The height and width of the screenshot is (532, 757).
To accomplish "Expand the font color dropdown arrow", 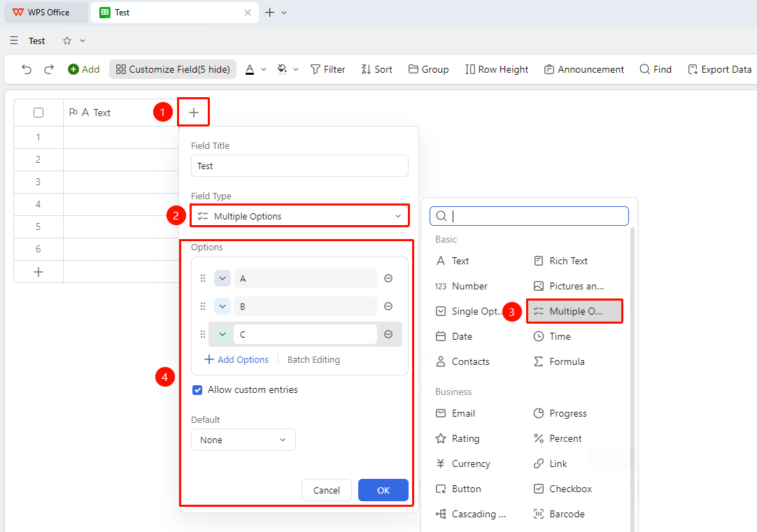I will click(264, 69).
